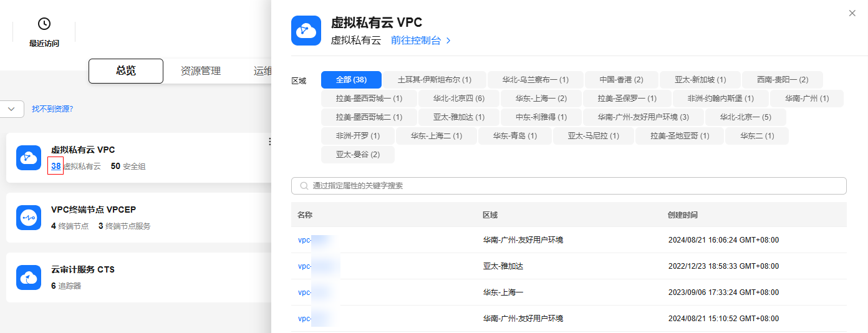Click the 2023/09/06 17:33:24 creation time cell
The image size is (868, 333).
pyautogui.click(x=723, y=292)
